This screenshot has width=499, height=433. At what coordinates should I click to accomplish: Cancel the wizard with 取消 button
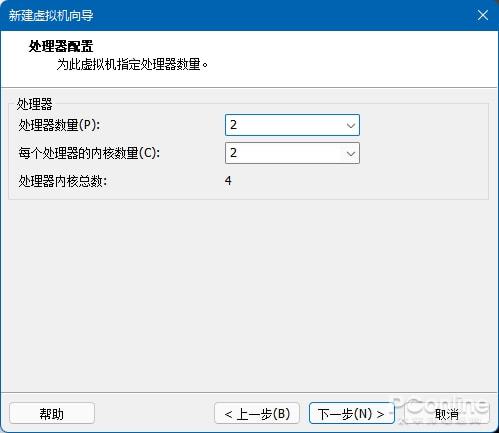pos(447,413)
